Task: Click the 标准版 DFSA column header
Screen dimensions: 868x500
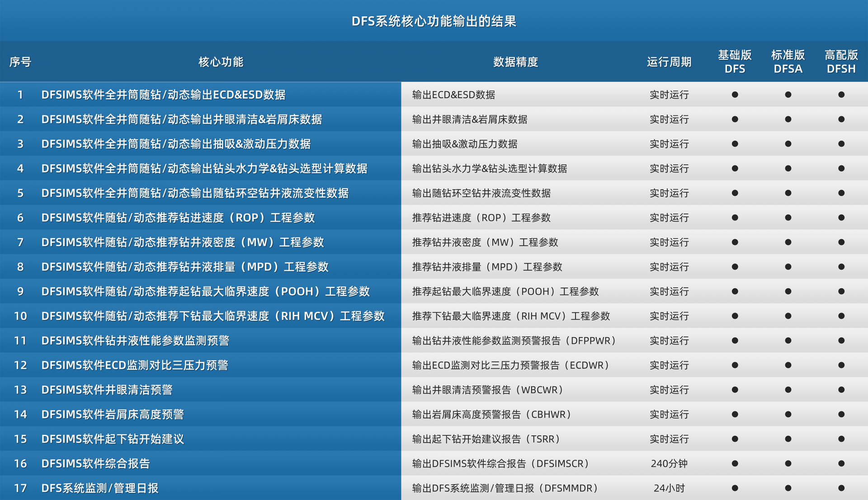Action: pyautogui.click(x=788, y=62)
